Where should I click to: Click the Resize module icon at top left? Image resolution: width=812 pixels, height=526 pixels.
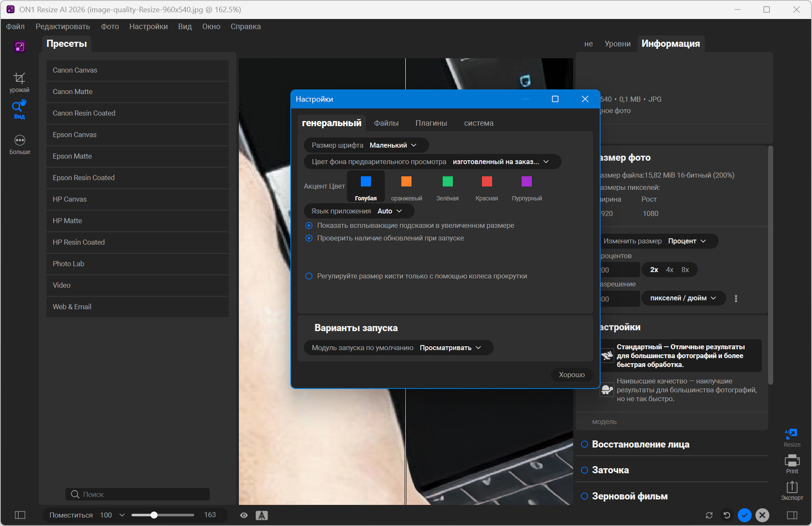tap(20, 47)
